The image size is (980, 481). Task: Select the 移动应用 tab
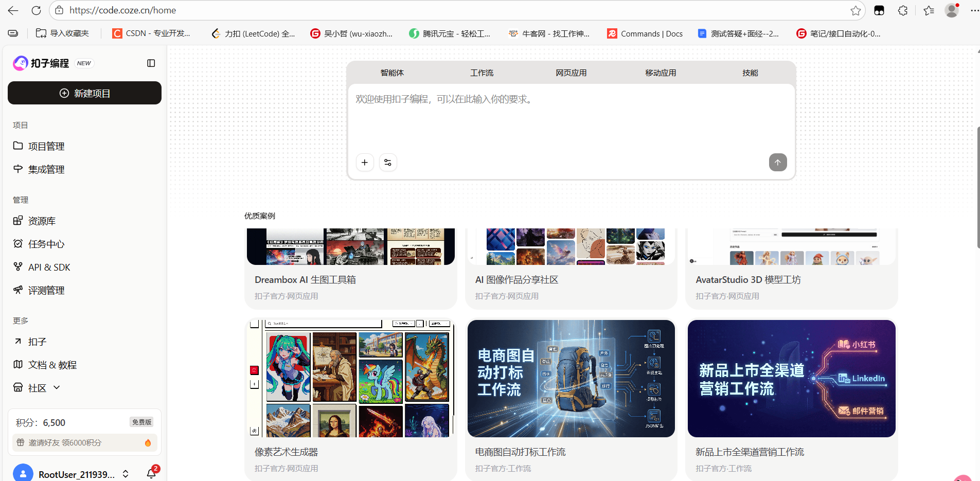click(661, 73)
